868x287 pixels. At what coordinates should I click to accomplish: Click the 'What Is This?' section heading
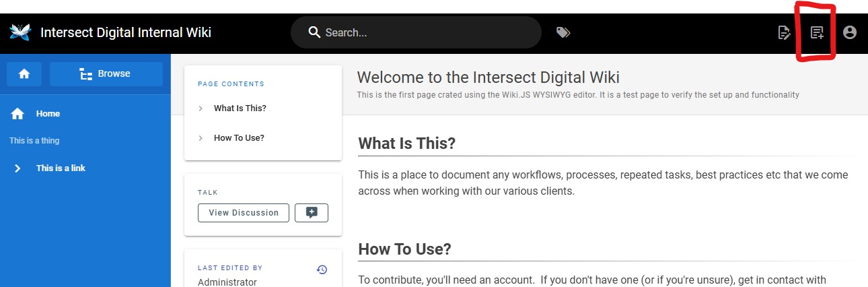(406, 143)
